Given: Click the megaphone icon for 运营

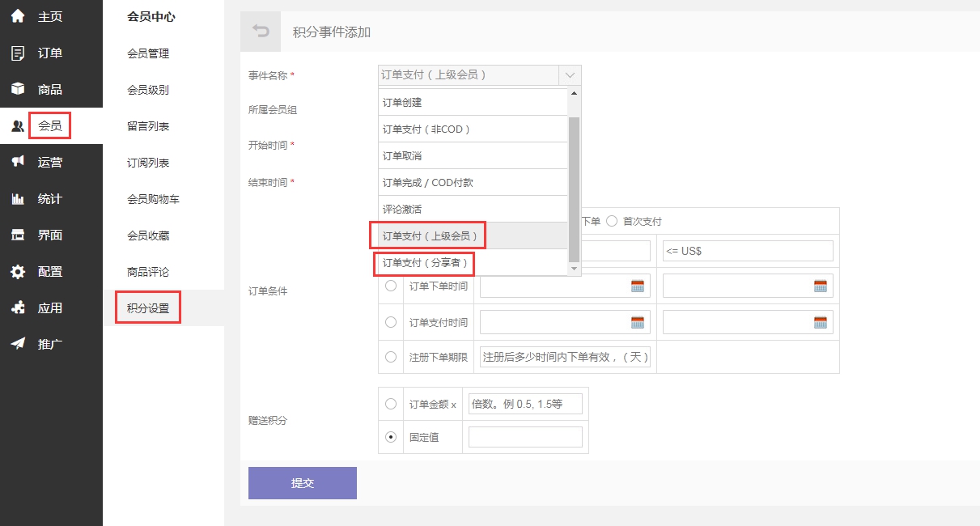Looking at the screenshot, I should pyautogui.click(x=18, y=162).
